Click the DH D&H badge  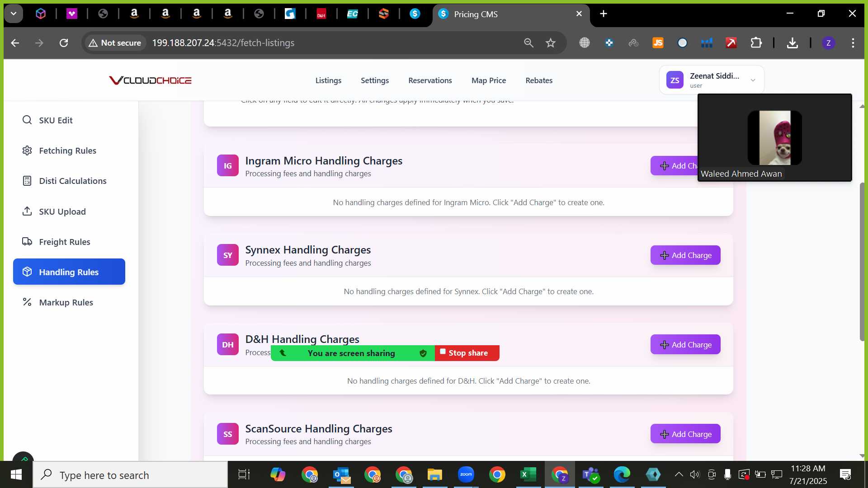coord(227,344)
